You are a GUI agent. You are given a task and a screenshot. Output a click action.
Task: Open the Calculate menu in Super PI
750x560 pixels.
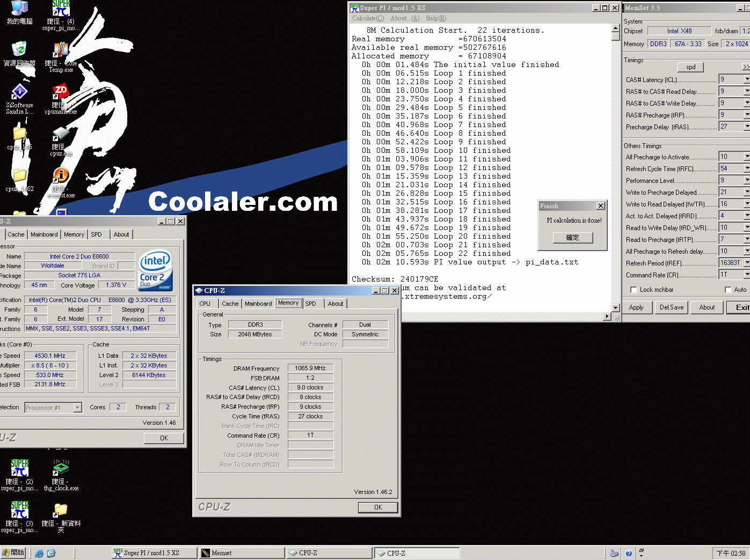point(368,18)
